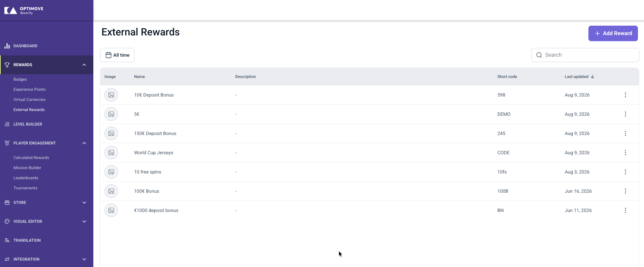This screenshot has width=644, height=267.
Task: Open Level Builder section
Action: point(28,124)
